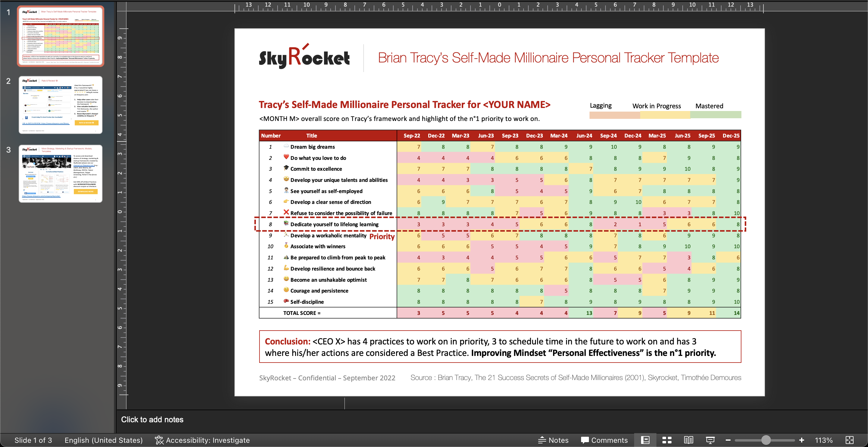Click Dedicate yourself to lifelong learning title
The width and height of the screenshot is (868, 447).
(x=334, y=224)
